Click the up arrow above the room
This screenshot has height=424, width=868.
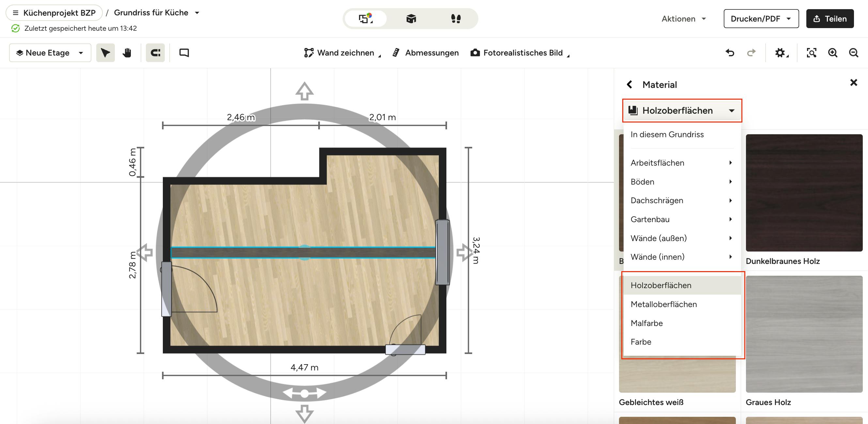pos(304,91)
